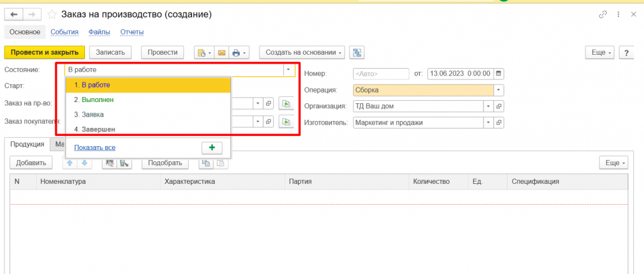Click the question mark help button
Image resolution: width=644 pixels, height=274 pixels.
click(627, 52)
